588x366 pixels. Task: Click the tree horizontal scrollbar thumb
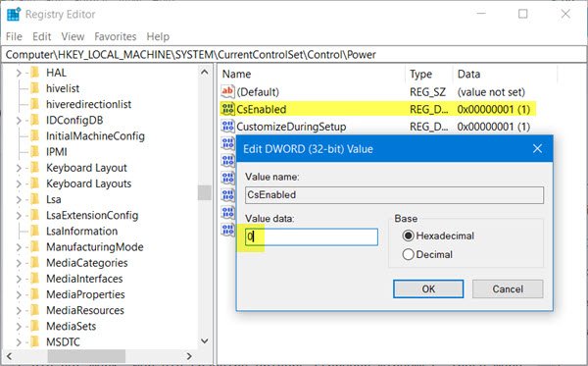point(86,355)
